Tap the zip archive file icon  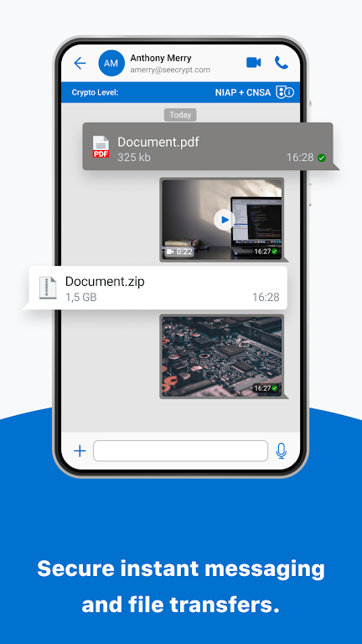click(48, 288)
